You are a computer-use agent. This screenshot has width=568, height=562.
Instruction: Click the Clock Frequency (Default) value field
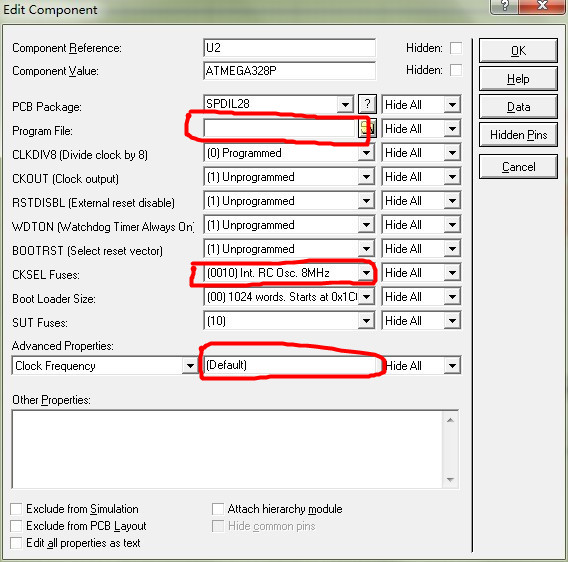tap(290, 365)
